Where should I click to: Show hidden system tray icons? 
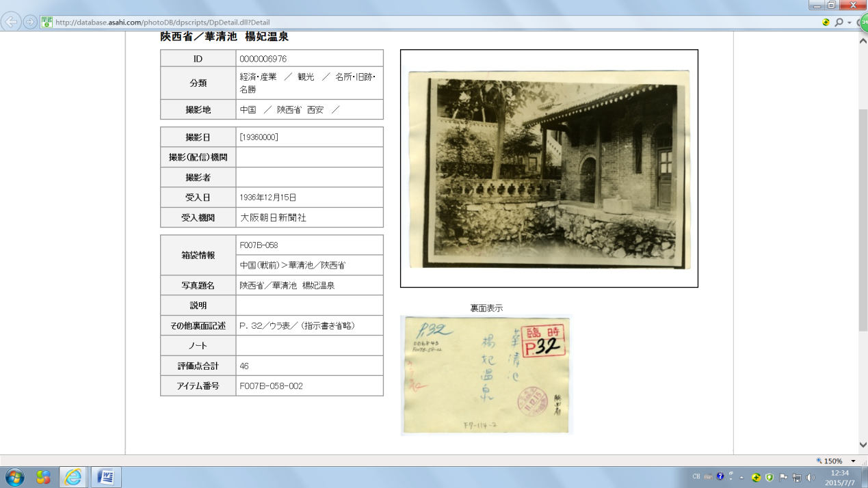(741, 477)
